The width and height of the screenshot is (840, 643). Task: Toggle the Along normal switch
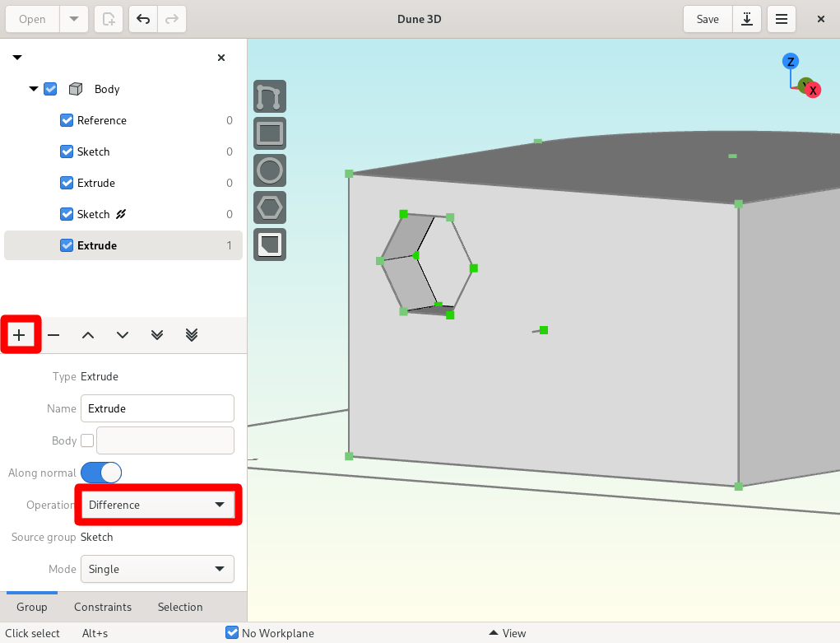(x=101, y=473)
